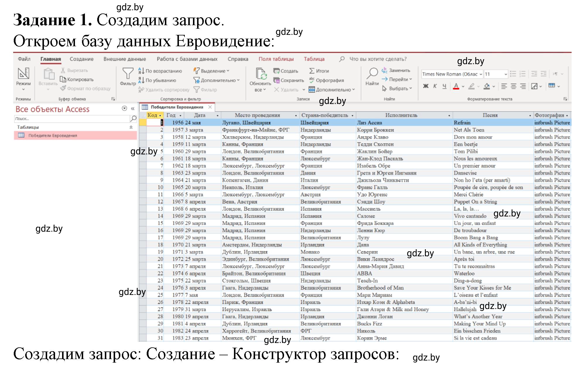Toggle the small Фильтр button in sort group
The height and width of the screenshot is (367, 588).
(x=205, y=90)
